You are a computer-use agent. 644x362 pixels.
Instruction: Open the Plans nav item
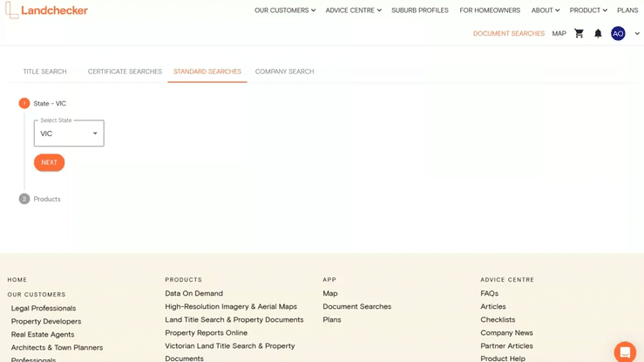click(627, 10)
